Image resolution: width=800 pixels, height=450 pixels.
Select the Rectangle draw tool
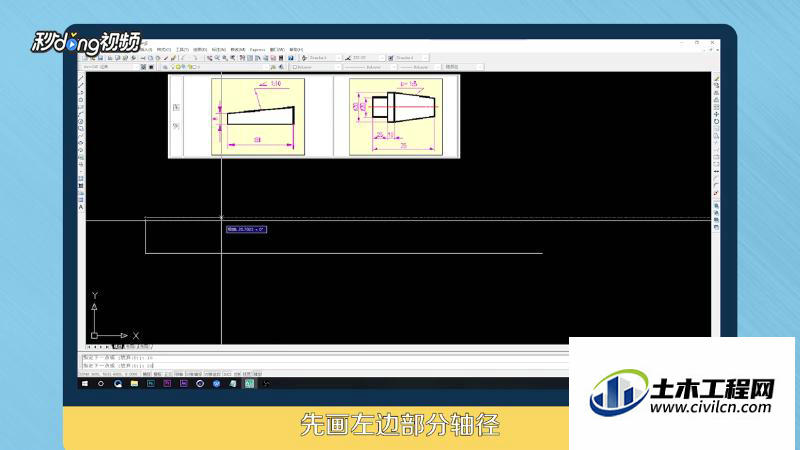81,107
